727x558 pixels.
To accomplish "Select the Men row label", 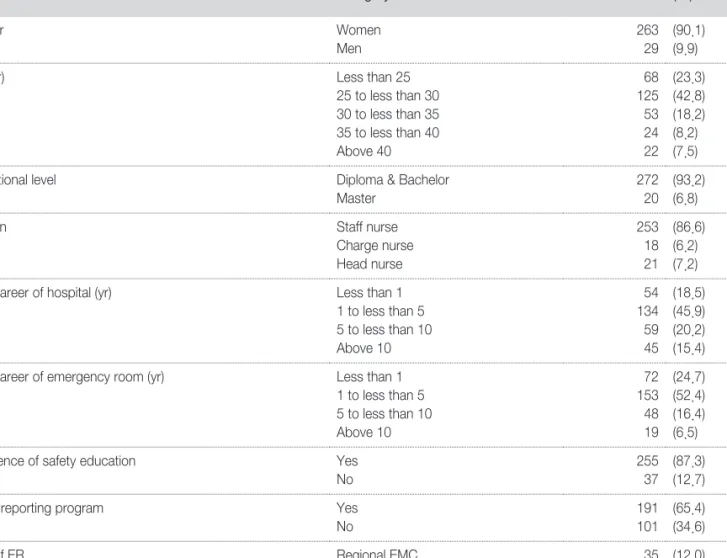I will [349, 49].
